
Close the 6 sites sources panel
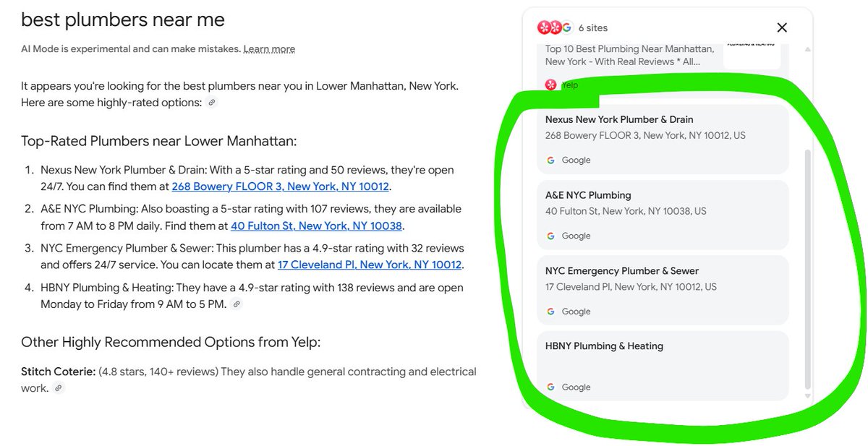click(x=782, y=27)
